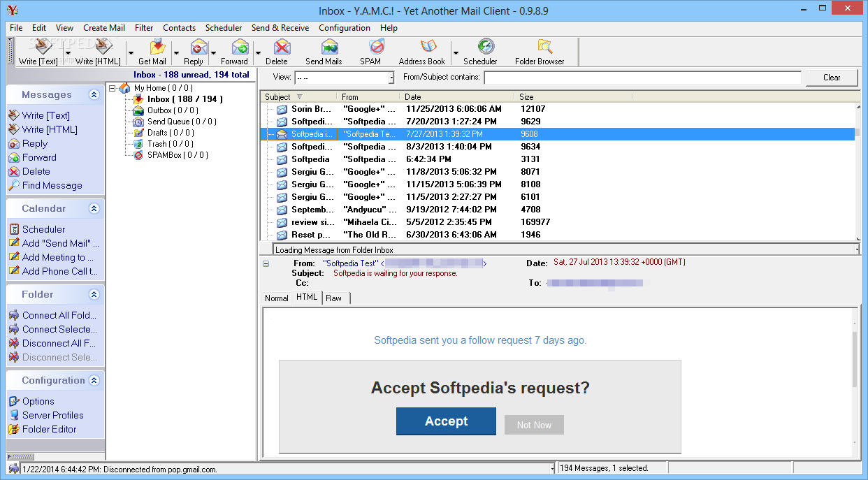Click the From/Subject contains input field

642,78
